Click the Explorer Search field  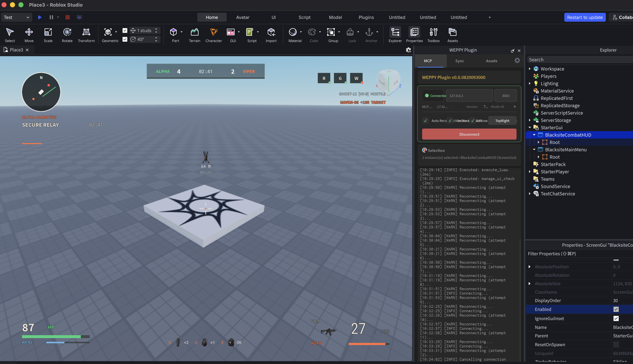580,60
